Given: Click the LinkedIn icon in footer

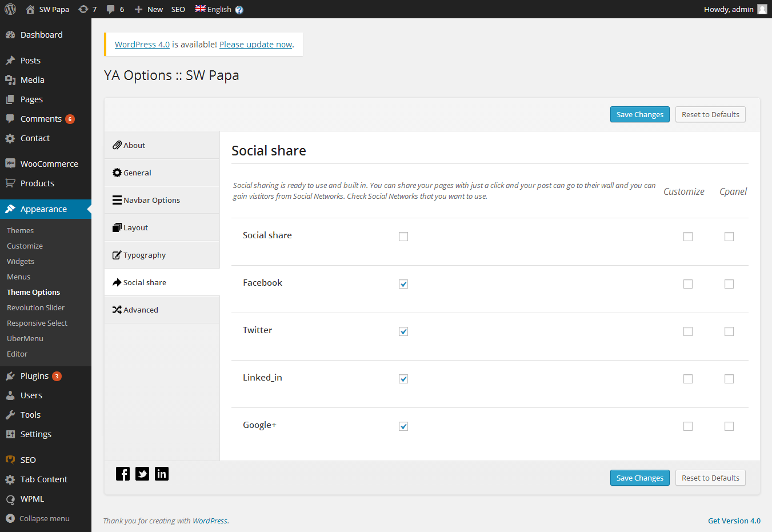Looking at the screenshot, I should pos(162,474).
